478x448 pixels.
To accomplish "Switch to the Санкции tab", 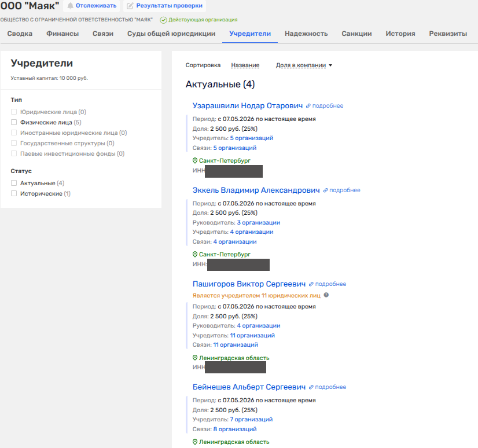I will pos(356,34).
